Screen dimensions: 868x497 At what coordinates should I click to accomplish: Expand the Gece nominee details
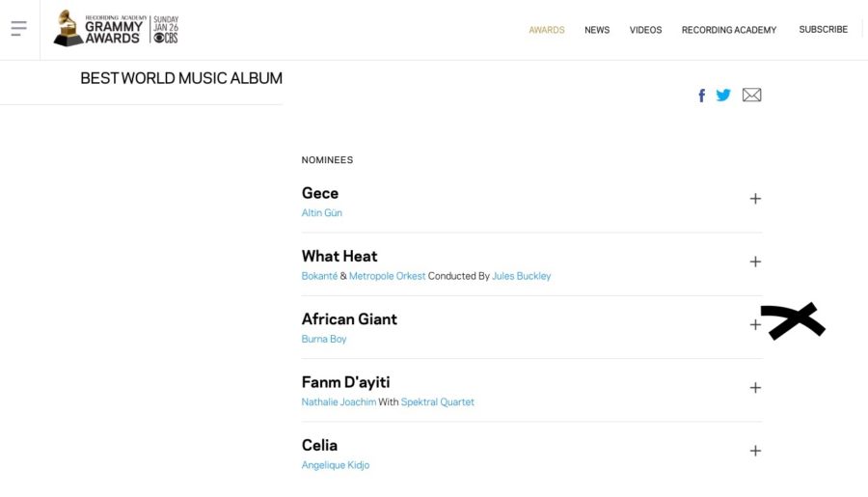coord(755,199)
